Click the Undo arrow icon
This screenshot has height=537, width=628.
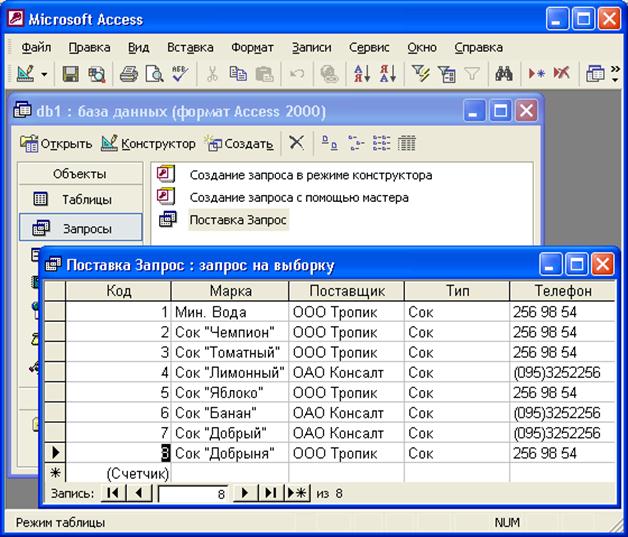(297, 74)
